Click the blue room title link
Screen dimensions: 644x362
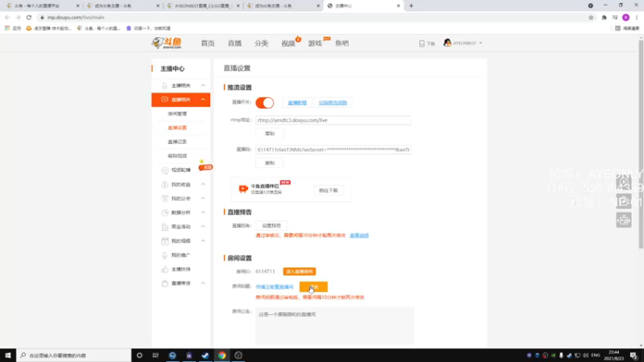[275, 287]
